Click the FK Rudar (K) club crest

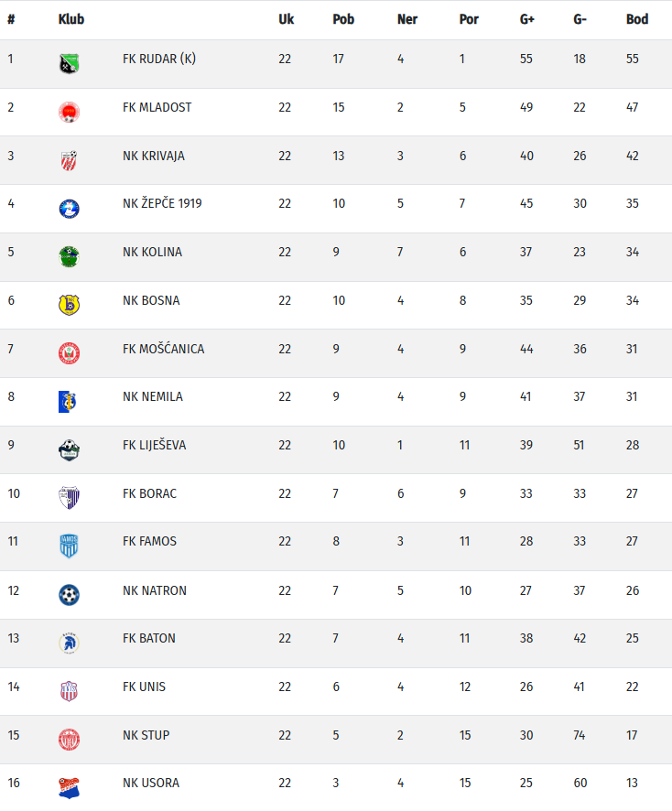tap(69, 63)
